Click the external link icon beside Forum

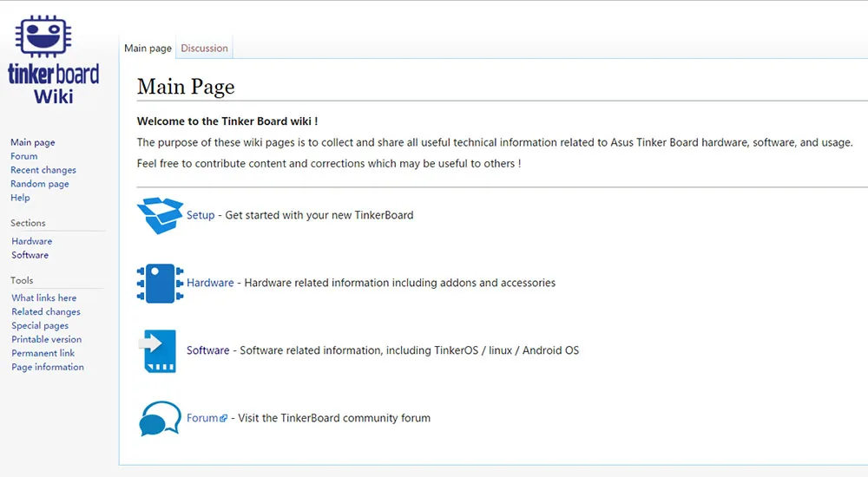[224, 418]
